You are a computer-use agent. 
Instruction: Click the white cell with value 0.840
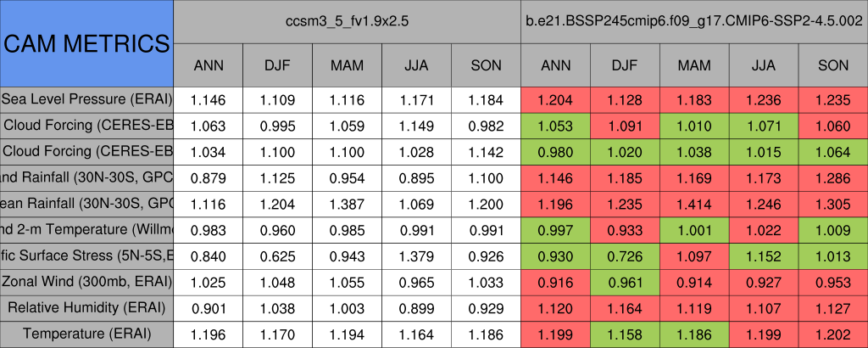point(208,255)
